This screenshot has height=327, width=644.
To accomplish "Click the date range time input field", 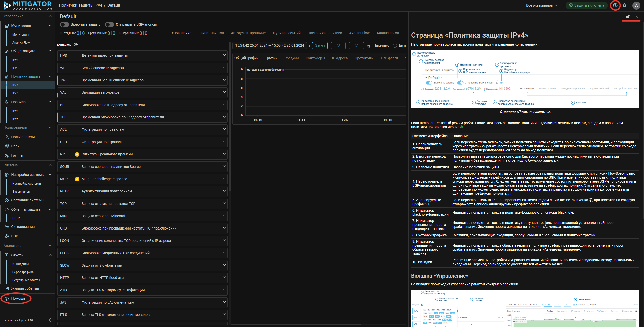I will pos(269,45).
